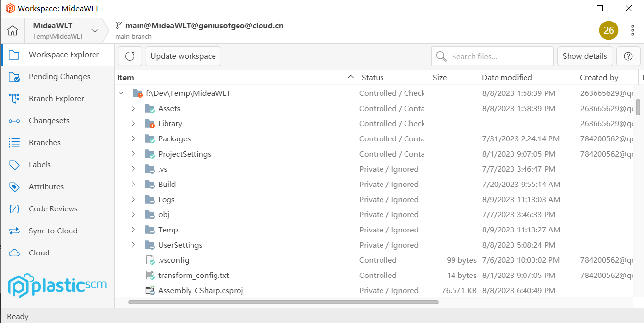The image size is (644, 323).
Task: Select the transform_config.txt file
Action: [x=193, y=276]
